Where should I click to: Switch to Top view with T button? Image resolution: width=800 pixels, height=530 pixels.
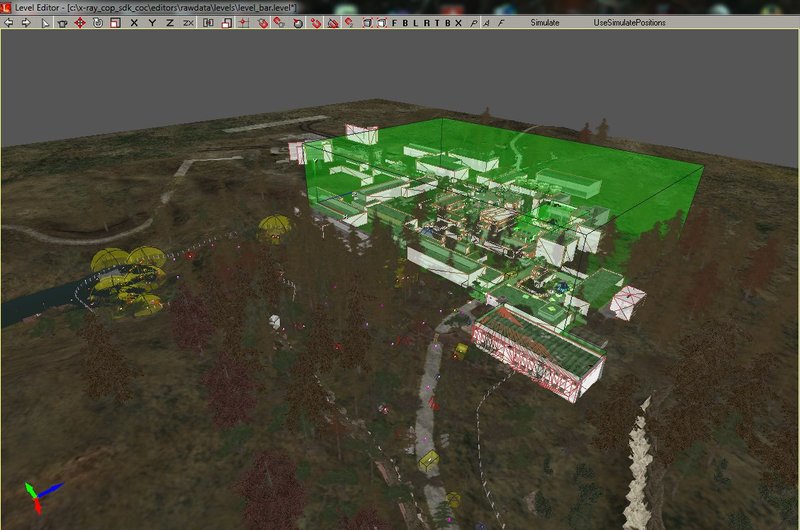(437, 22)
